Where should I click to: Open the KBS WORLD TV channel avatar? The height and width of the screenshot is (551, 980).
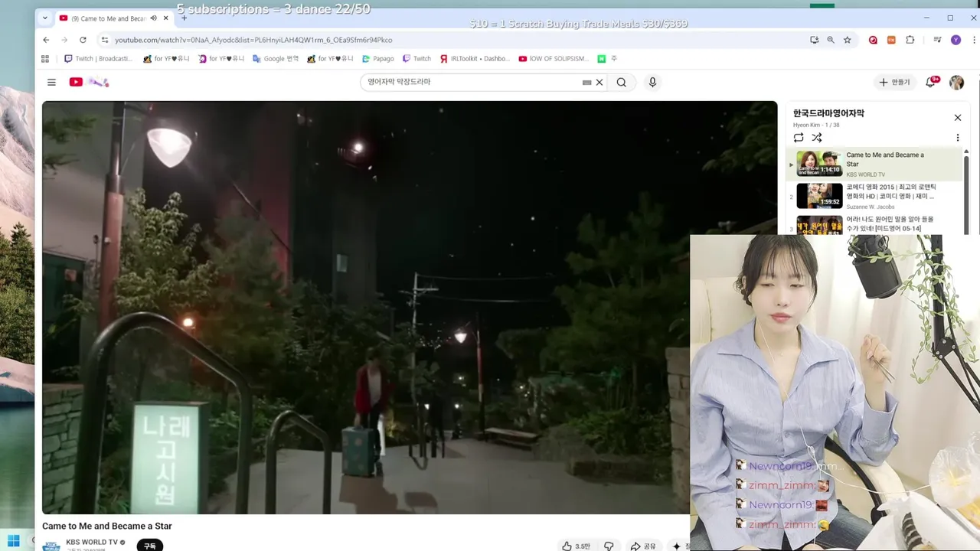(51, 545)
